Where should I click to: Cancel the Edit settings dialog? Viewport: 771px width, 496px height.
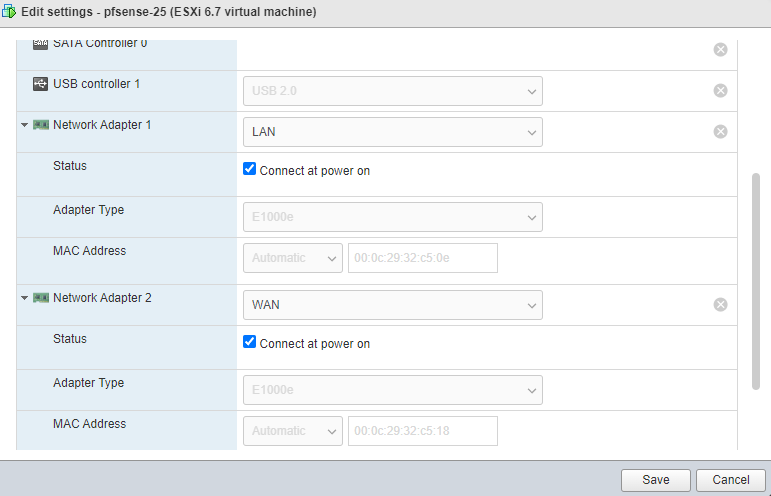(731, 480)
